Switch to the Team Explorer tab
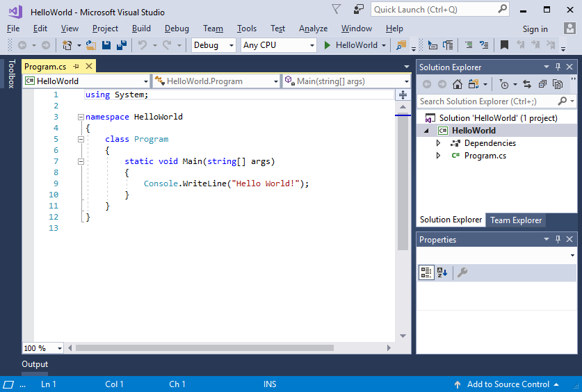The width and height of the screenshot is (582, 392). click(x=515, y=220)
